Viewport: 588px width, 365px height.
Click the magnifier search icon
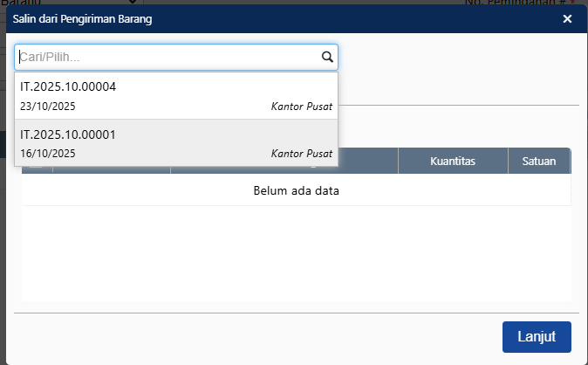[327, 58]
